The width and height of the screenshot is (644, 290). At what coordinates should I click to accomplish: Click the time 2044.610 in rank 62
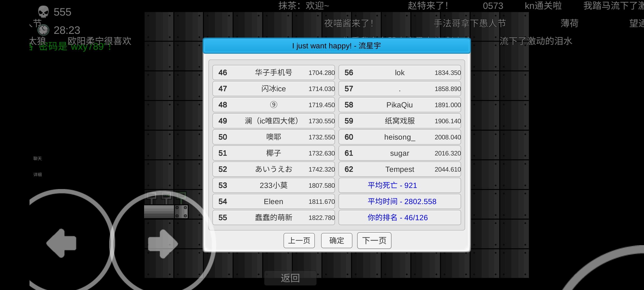pos(448,169)
